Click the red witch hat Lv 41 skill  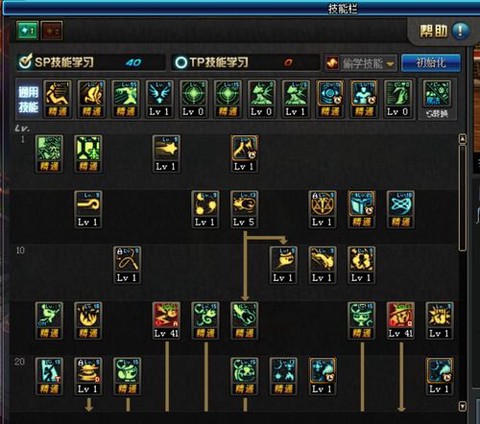[400, 321]
